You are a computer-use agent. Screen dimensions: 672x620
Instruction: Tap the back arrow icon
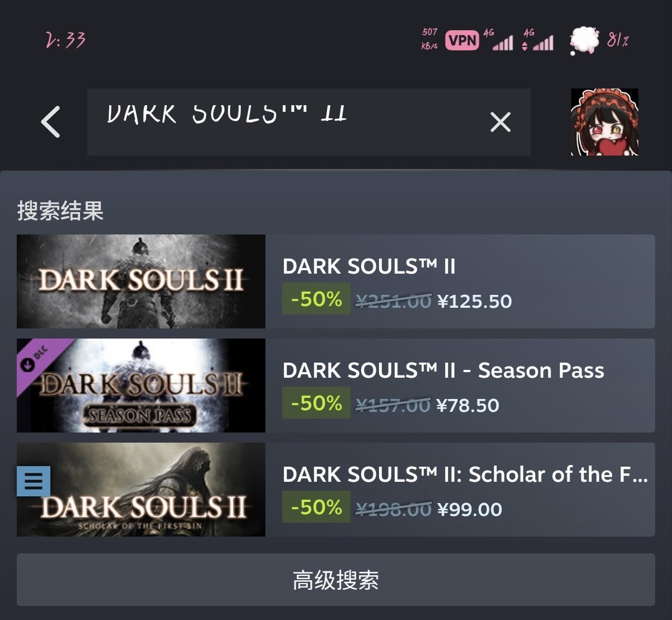click(50, 121)
